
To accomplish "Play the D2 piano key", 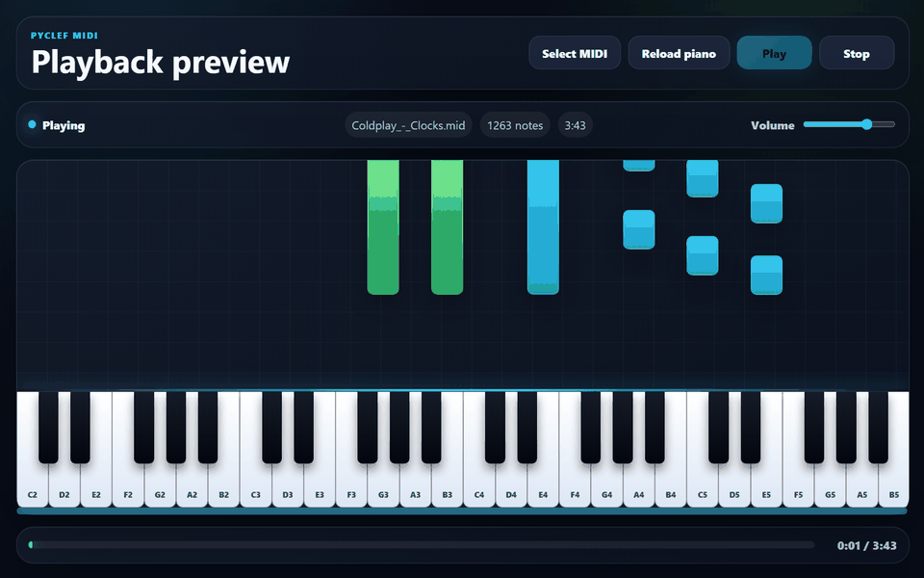I will (x=64, y=486).
